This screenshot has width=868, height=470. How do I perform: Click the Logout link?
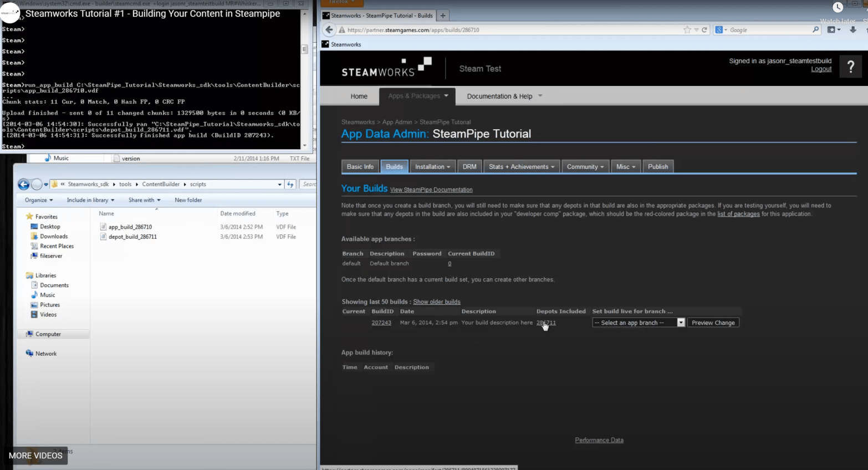[x=821, y=69]
